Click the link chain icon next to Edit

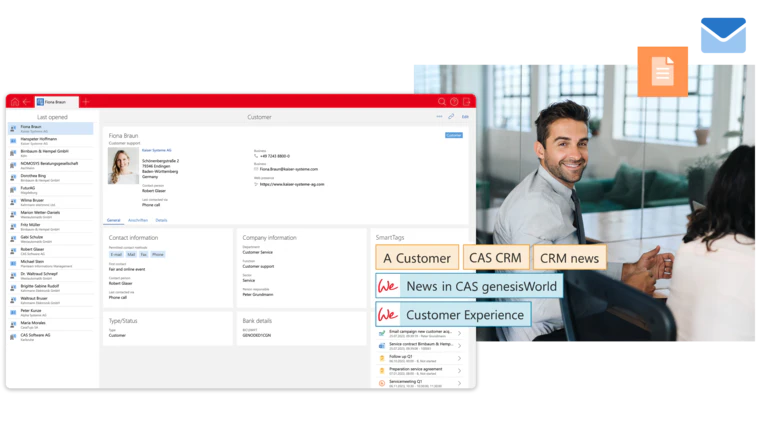coord(451,117)
